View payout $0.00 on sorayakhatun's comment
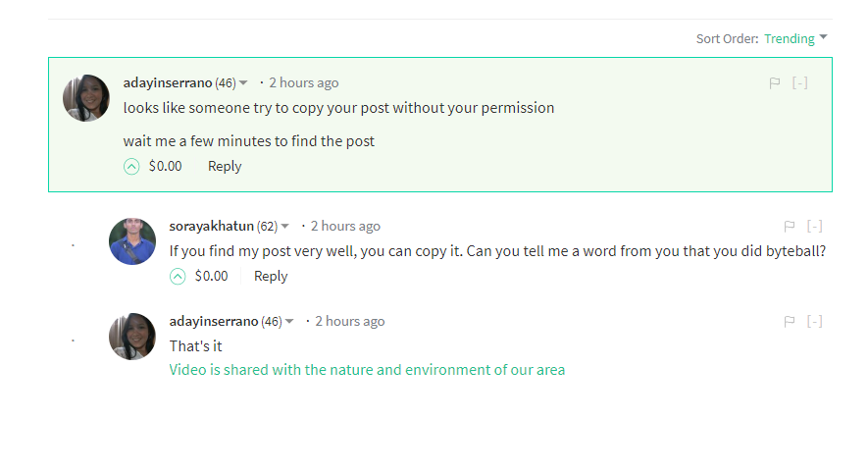This screenshot has width=868, height=472. click(211, 277)
